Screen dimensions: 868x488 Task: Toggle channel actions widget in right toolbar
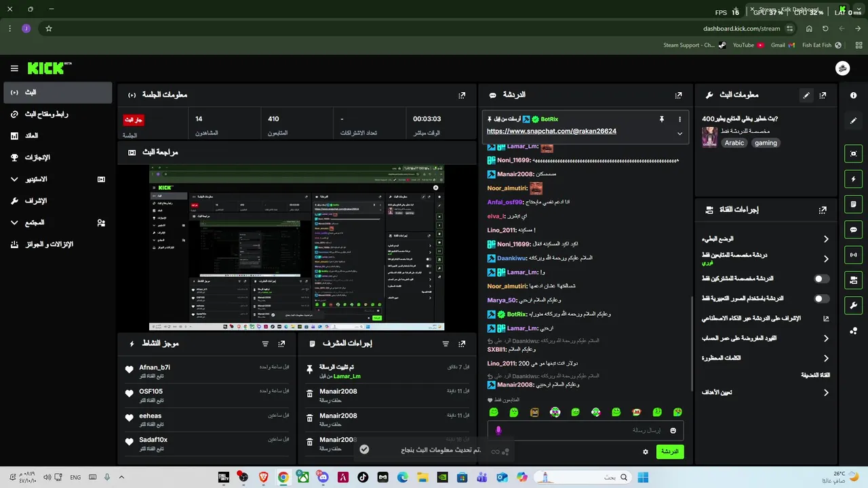coord(854,280)
